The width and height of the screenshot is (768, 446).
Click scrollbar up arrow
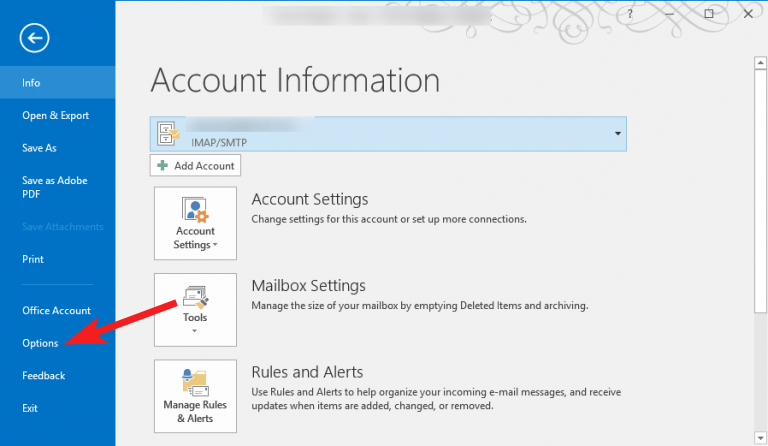click(x=760, y=63)
